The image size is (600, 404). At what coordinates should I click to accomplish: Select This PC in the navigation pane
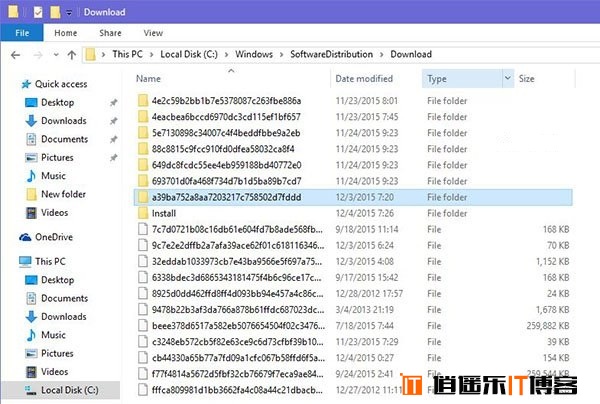42,262
